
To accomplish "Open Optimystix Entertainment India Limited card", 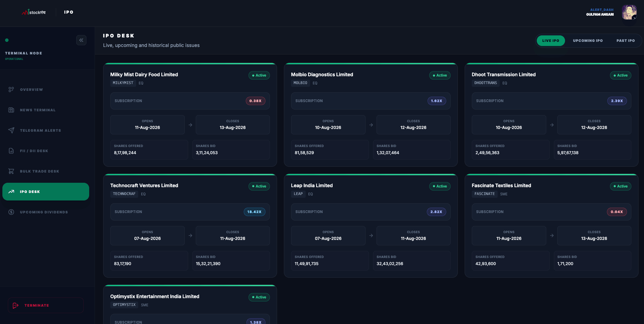I will tap(190, 305).
